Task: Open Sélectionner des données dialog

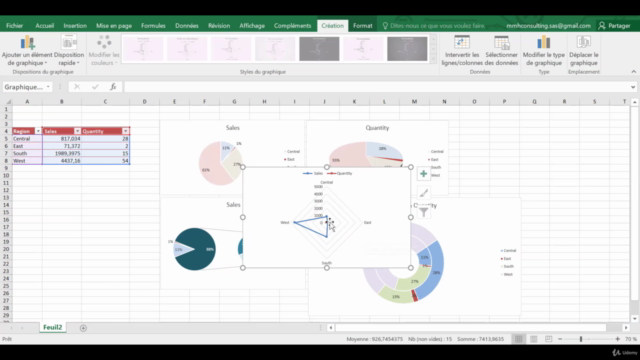Action: (501, 51)
